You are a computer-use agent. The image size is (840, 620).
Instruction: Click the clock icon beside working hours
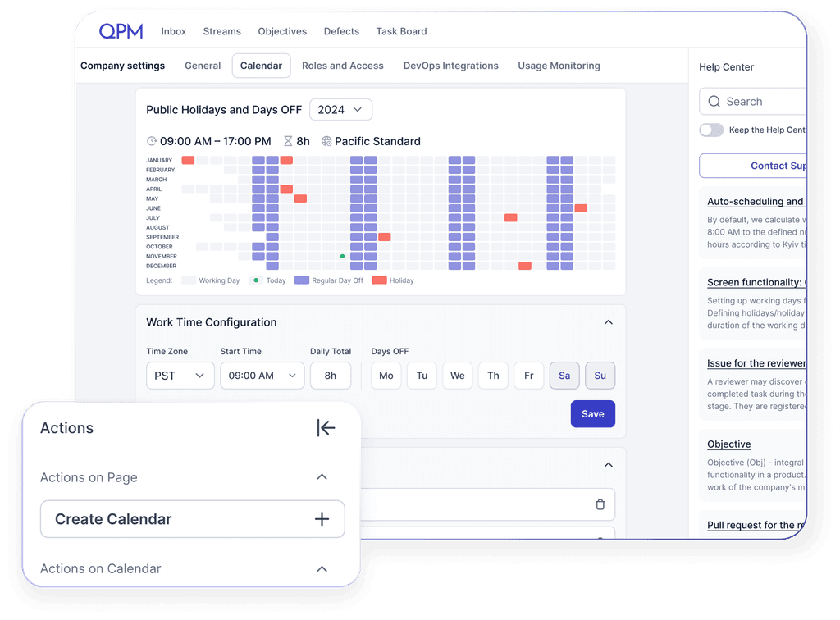(151, 141)
